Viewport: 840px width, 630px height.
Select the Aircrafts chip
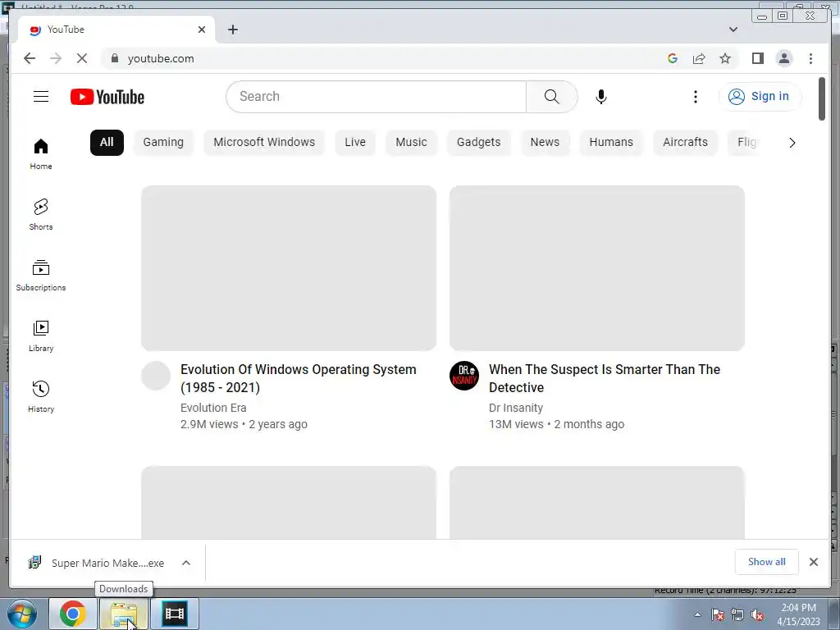coord(685,143)
